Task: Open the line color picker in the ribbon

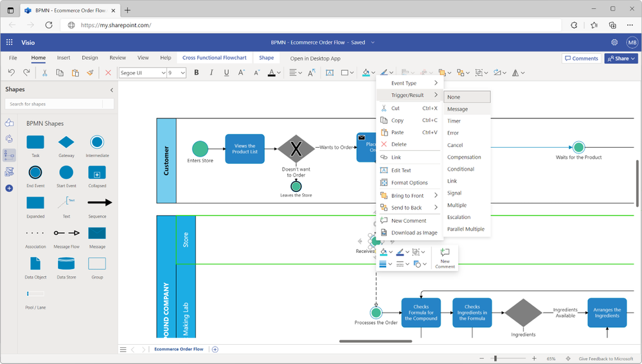Action: (386, 73)
